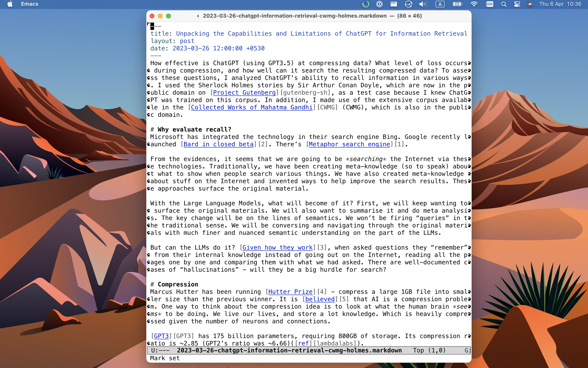The image size is (588, 368).
Task: Click the circular progress status icon in menu bar
Action: point(366,4)
